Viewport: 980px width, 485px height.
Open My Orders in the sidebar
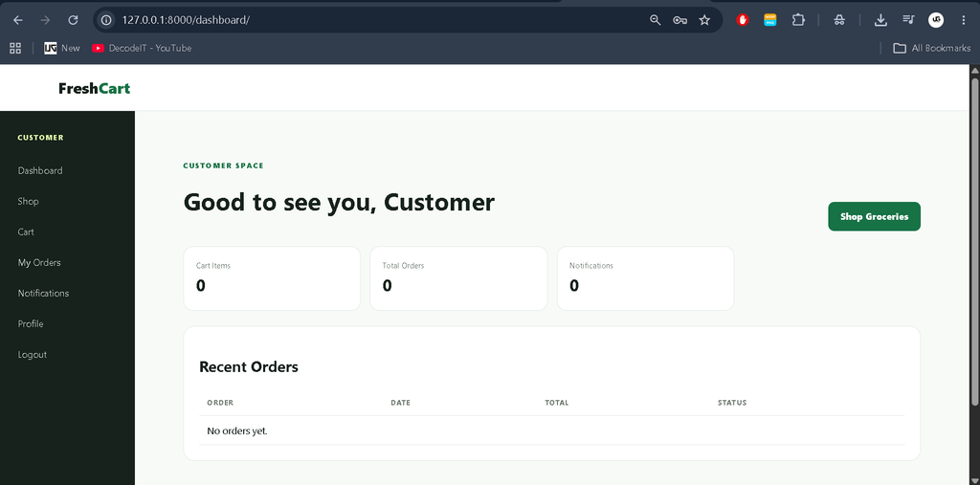point(39,262)
